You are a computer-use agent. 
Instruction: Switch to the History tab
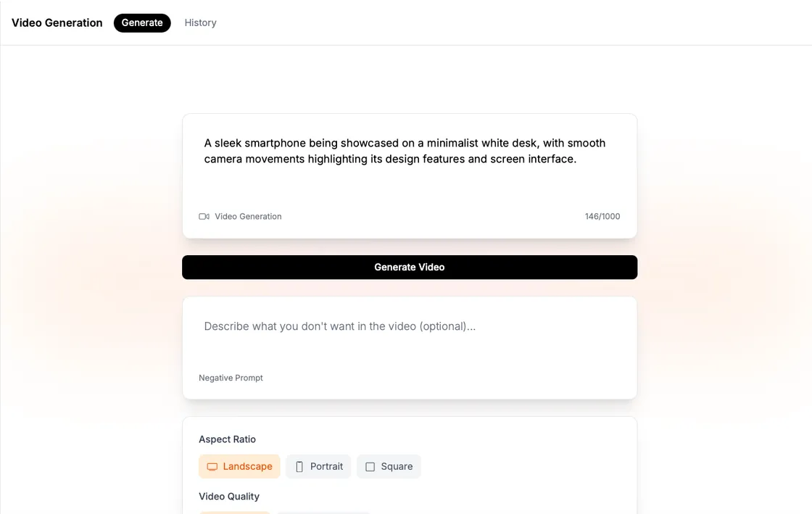click(200, 22)
